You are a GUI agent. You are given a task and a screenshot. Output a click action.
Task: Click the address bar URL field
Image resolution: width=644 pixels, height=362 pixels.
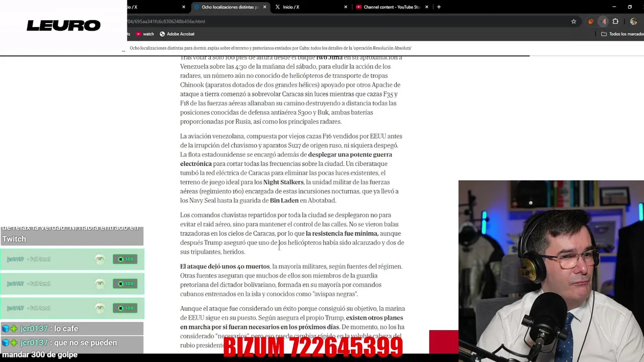(x=347, y=22)
